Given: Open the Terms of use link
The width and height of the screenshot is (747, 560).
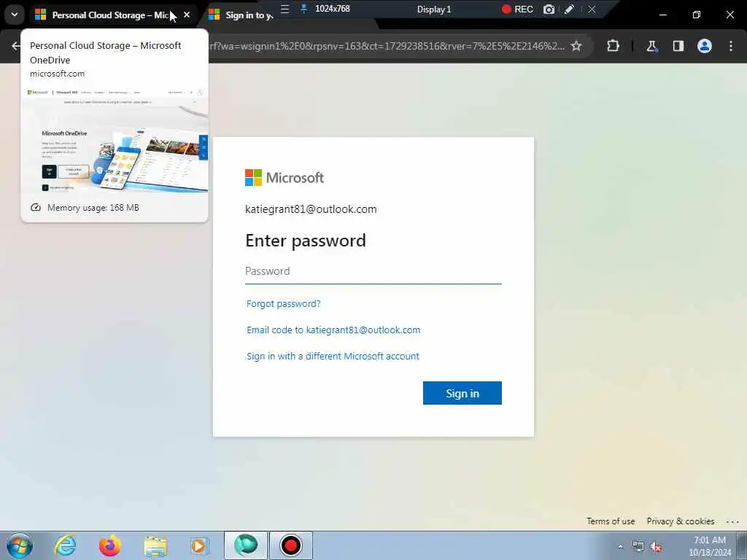Looking at the screenshot, I should coord(611,521).
